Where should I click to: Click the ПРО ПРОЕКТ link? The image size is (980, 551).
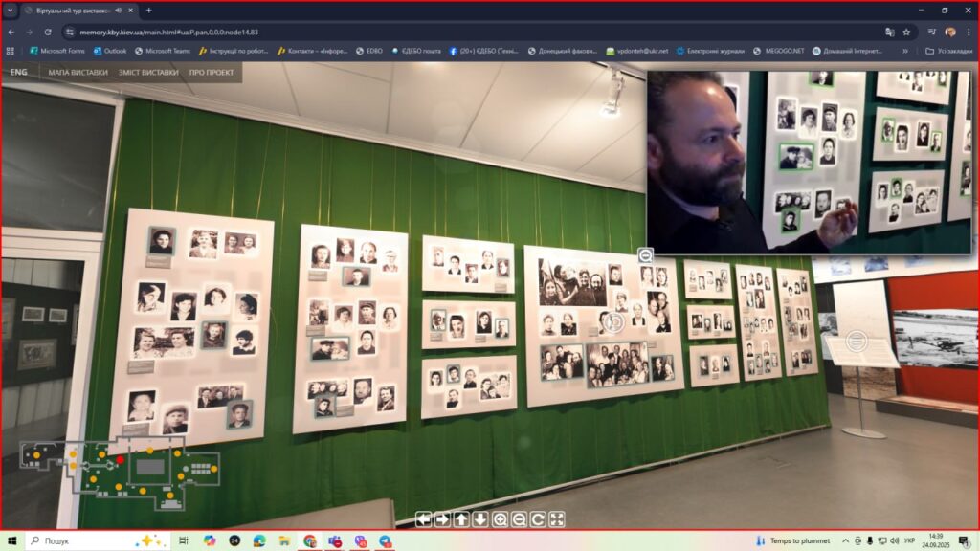210,72
